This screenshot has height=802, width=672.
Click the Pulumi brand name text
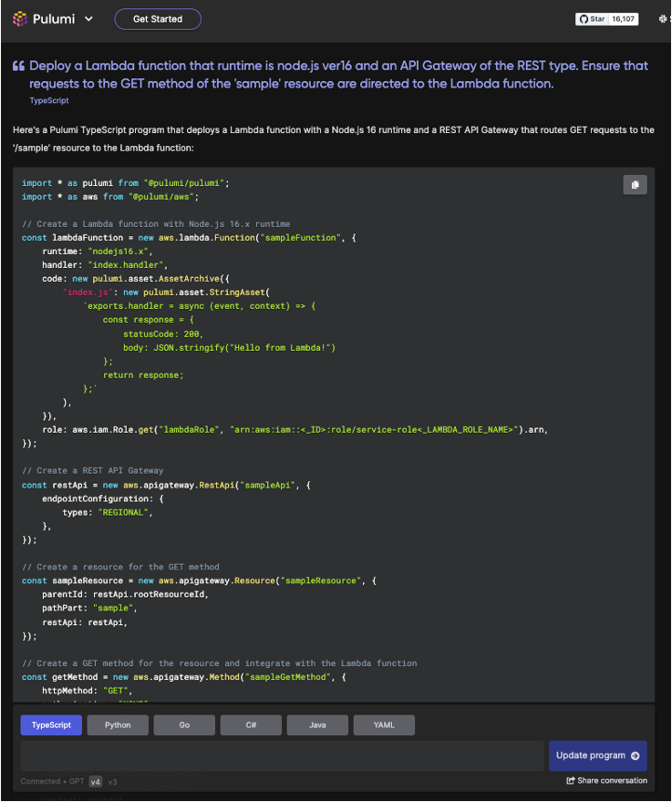point(54,19)
